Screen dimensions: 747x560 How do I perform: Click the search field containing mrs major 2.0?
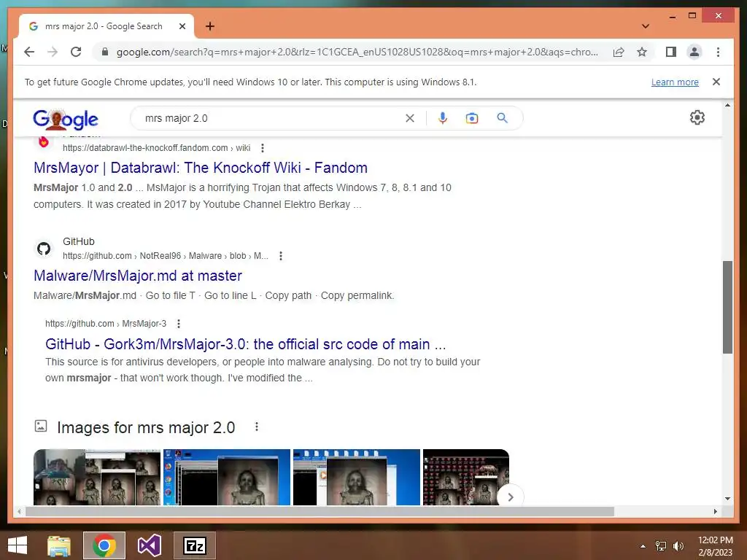coord(271,118)
